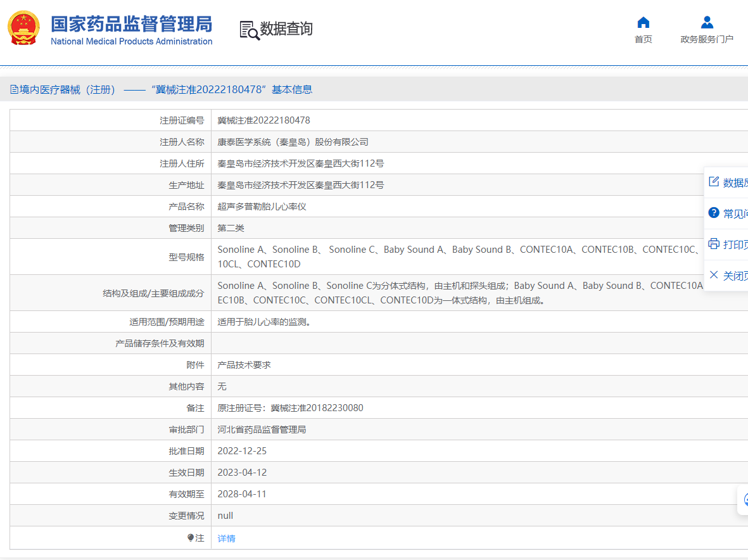Image resolution: width=748 pixels, height=560 pixels.
Task: Open the 数据查询 search icon
Action: pos(250,30)
